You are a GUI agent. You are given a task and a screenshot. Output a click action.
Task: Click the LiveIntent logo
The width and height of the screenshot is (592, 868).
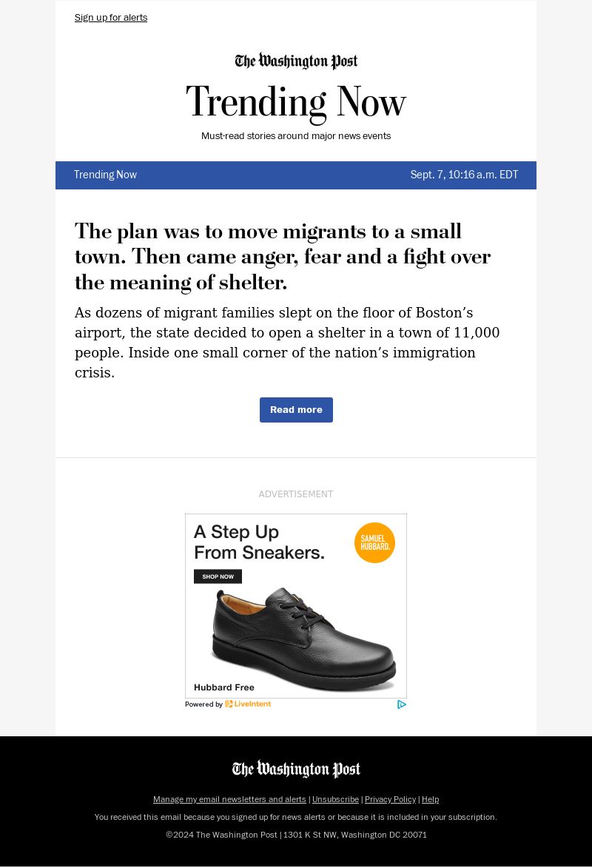(x=248, y=704)
